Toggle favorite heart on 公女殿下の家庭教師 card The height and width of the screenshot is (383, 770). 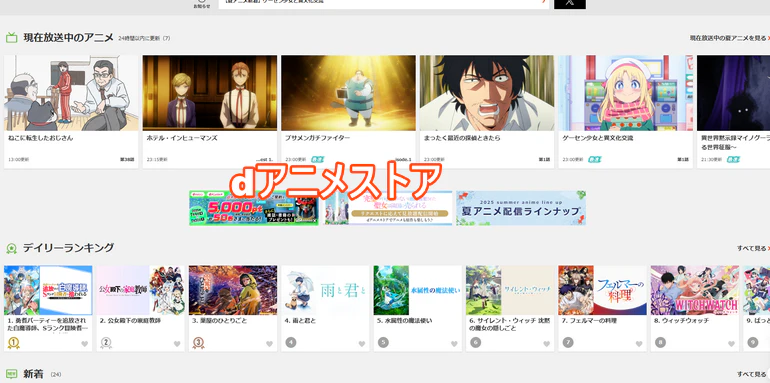click(x=177, y=344)
